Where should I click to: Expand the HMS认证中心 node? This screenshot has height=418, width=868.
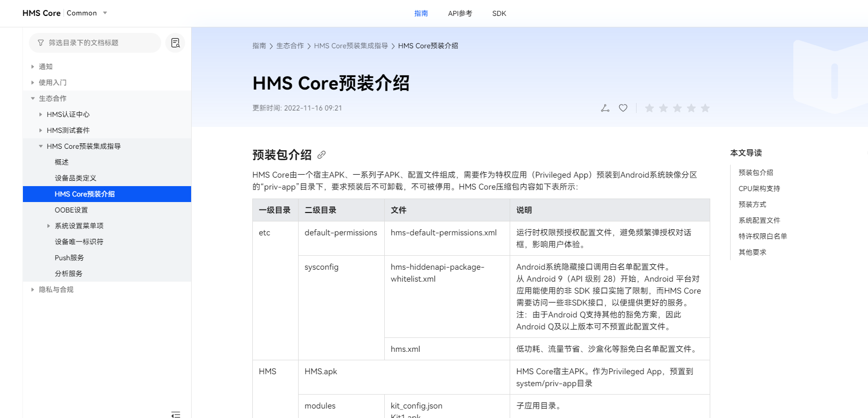(41, 114)
